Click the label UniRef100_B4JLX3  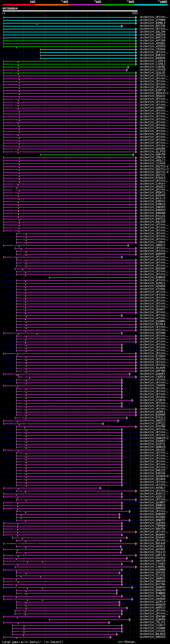point(152,198)
